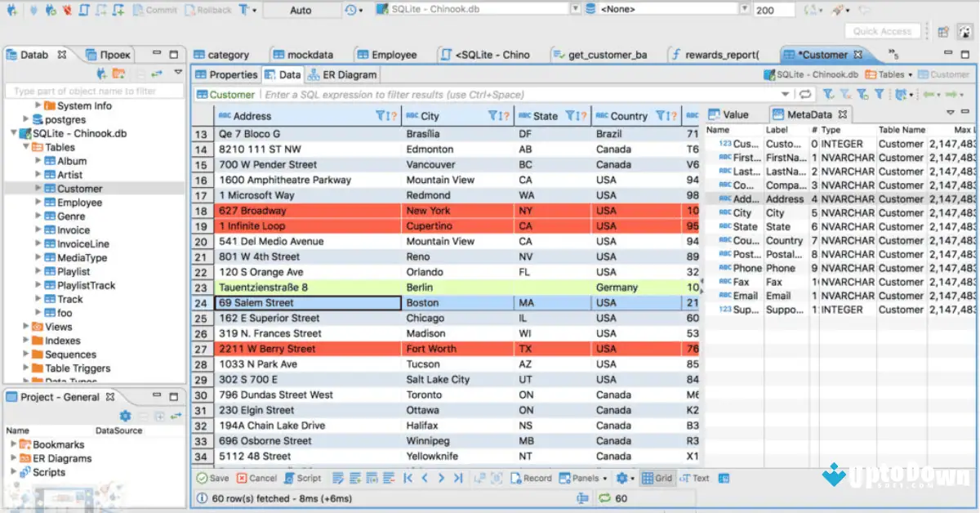Click the transaction mode icon on main toolbar
The height and width of the screenshot is (513, 980).
244,11
